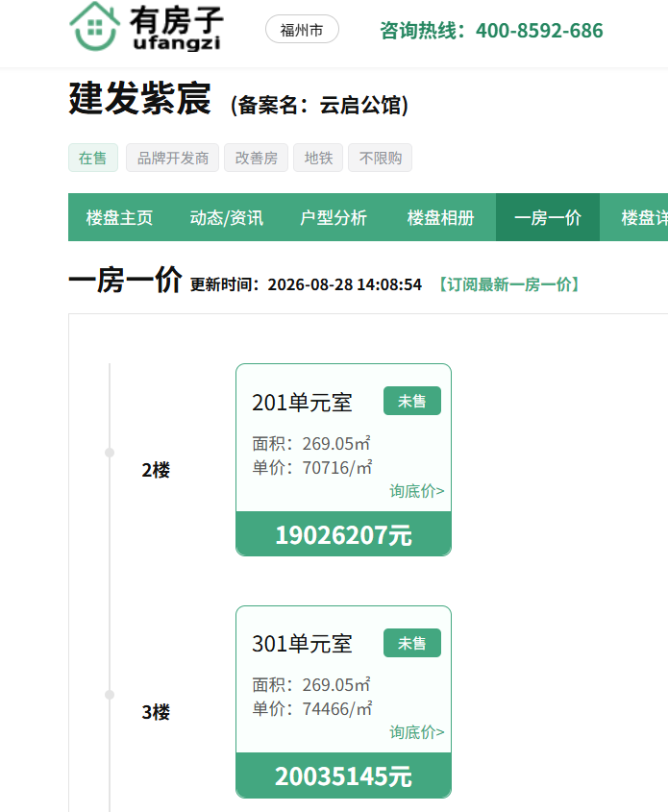Click the 面积 269.05㎡ in 301单元室
This screenshot has width=668, height=812.
coord(311,684)
